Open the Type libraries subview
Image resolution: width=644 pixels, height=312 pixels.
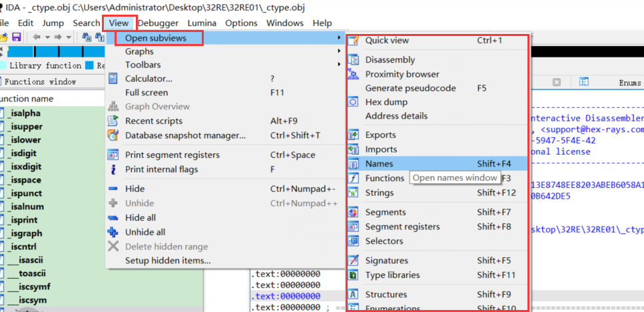point(392,275)
